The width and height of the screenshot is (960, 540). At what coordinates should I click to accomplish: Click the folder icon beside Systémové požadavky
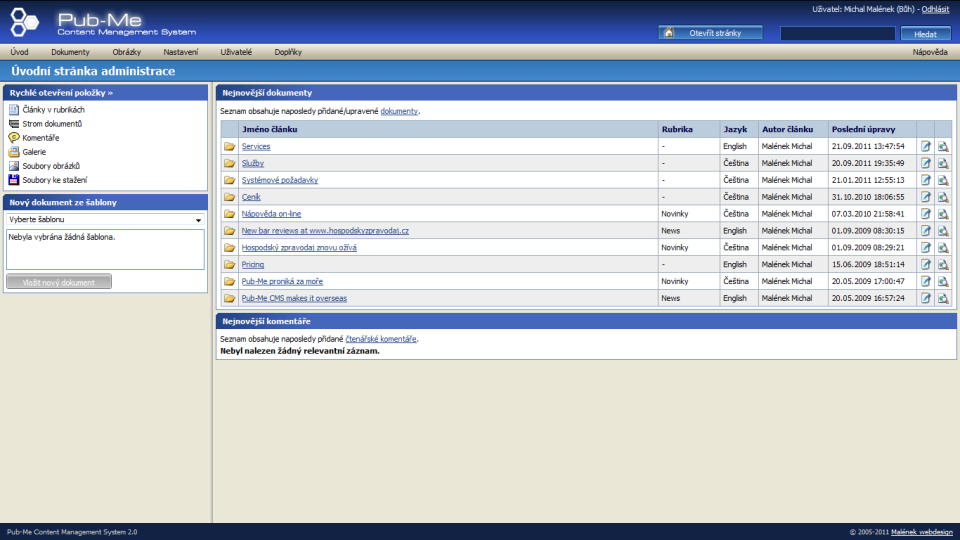pos(229,180)
